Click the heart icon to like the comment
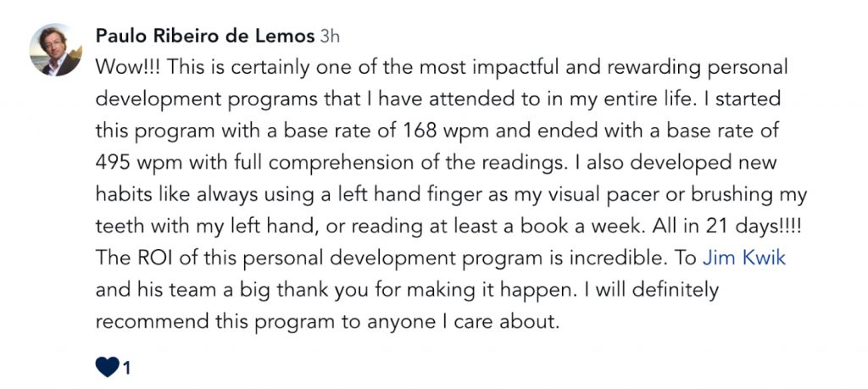Screen dimensions: 868x389 point(108,367)
